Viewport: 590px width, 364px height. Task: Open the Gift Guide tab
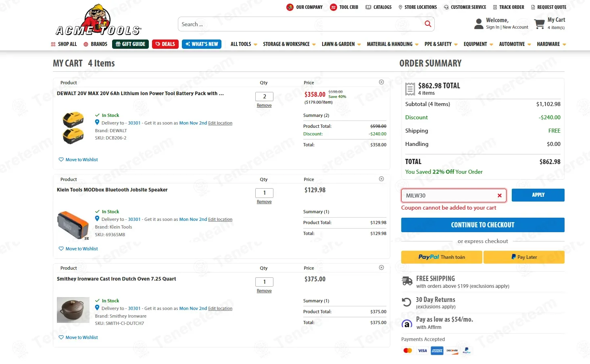pyautogui.click(x=130, y=44)
